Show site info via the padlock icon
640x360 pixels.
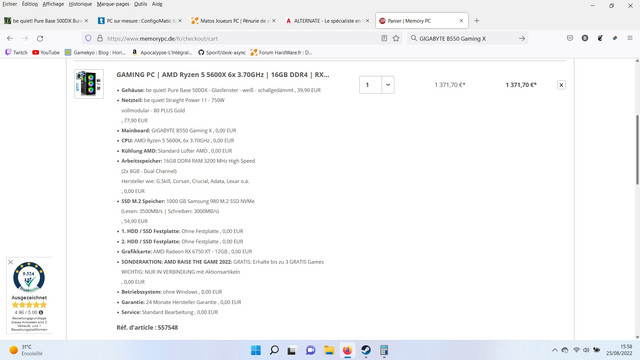pos(100,38)
